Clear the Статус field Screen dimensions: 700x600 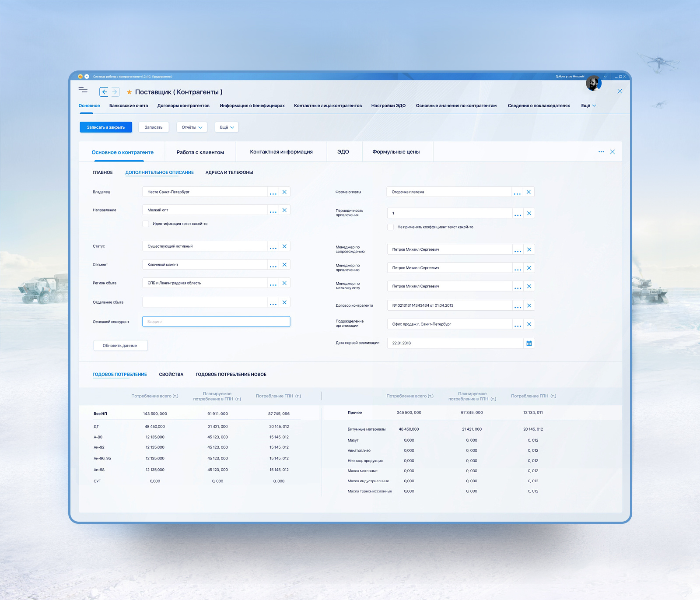pos(284,246)
